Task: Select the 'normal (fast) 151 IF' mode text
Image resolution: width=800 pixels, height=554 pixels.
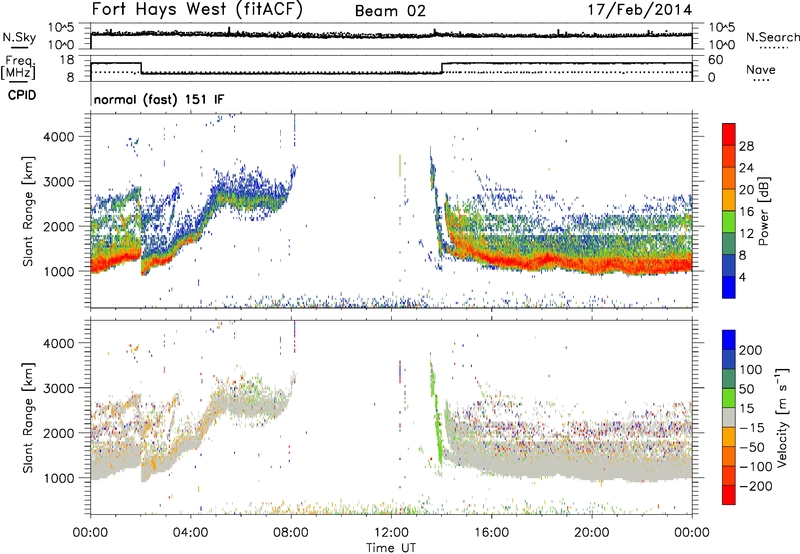Action: pos(159,100)
